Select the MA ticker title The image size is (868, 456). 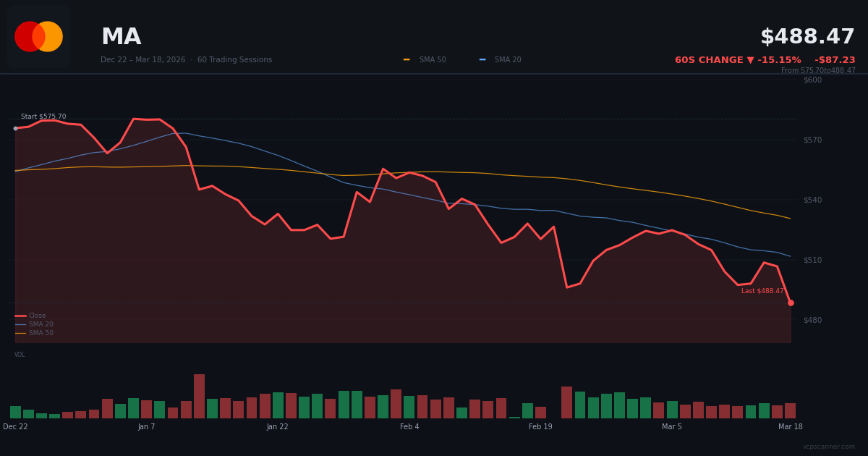point(121,37)
